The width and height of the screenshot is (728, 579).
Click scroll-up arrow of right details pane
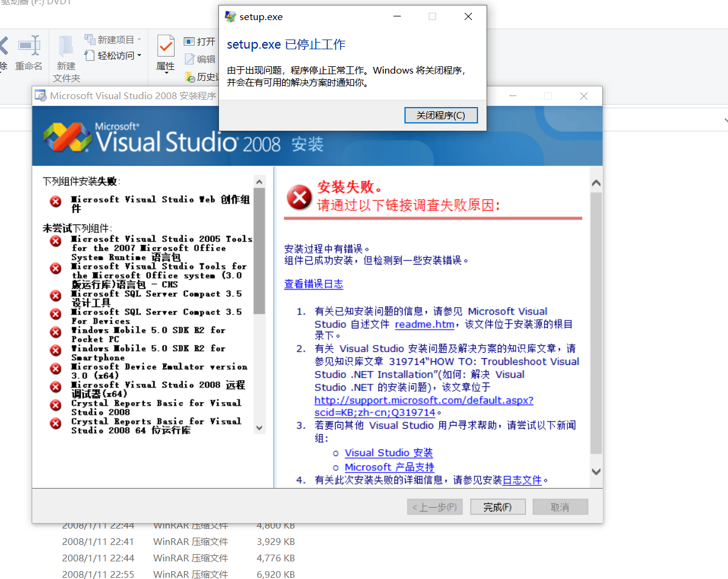596,183
